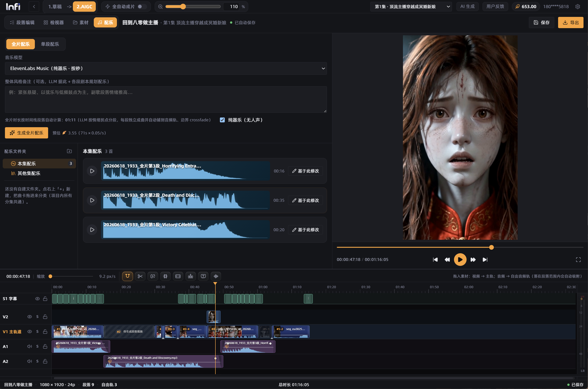Mute the A2 audio track
The height and width of the screenshot is (389, 588).
tap(29, 361)
